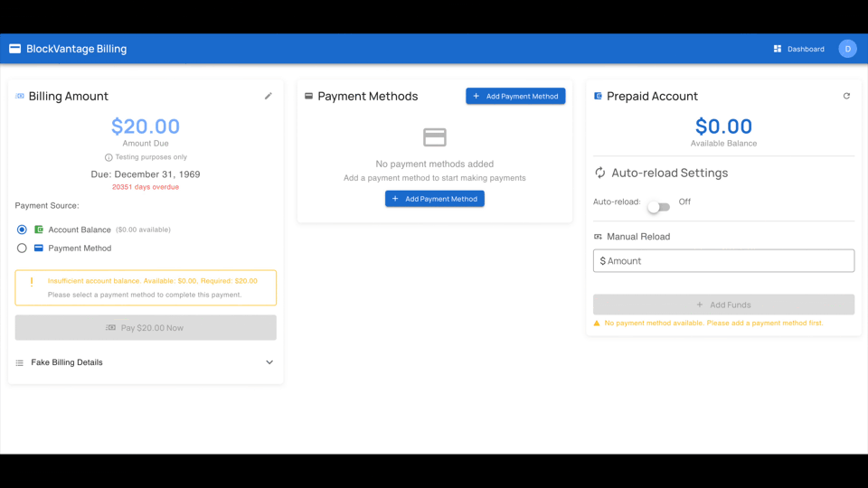This screenshot has height=488, width=868.
Task: Click the warning triangle near no payment method
Action: [x=597, y=324]
